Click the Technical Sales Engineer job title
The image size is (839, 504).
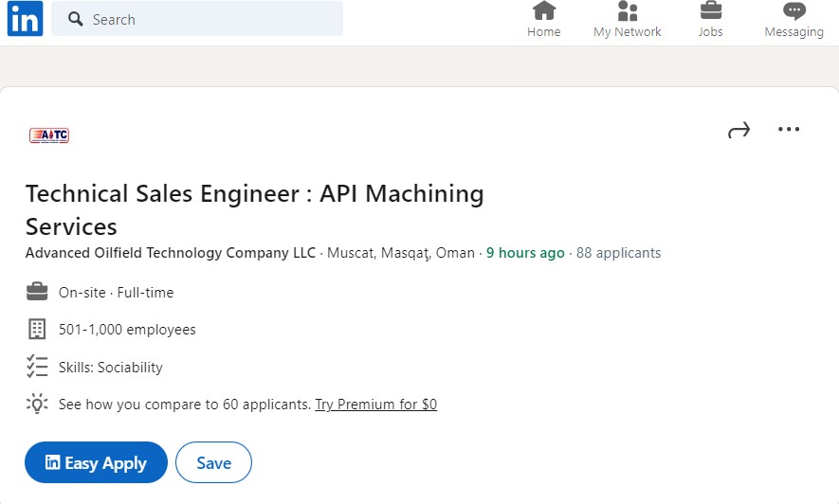pos(255,209)
